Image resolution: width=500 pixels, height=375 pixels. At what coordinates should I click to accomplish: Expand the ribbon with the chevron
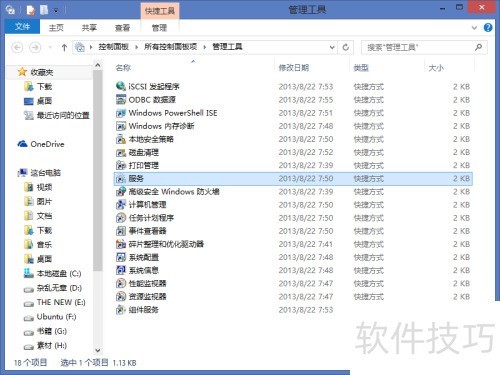tap(474, 28)
